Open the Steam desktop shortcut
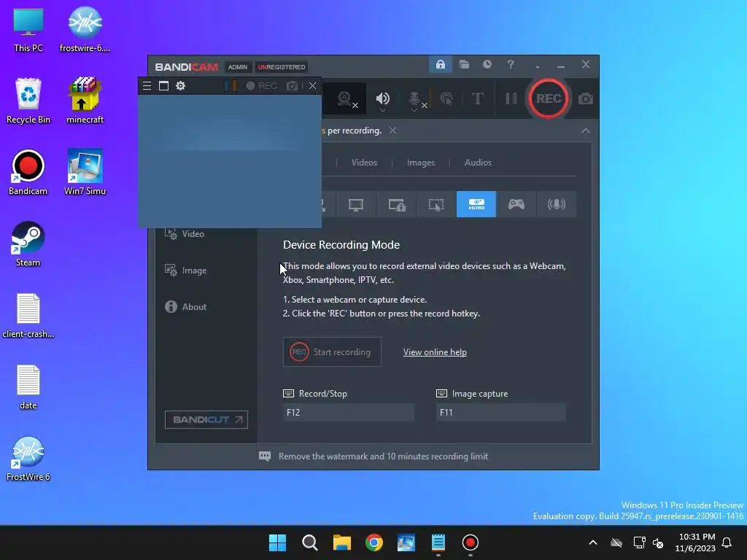 tap(28, 244)
